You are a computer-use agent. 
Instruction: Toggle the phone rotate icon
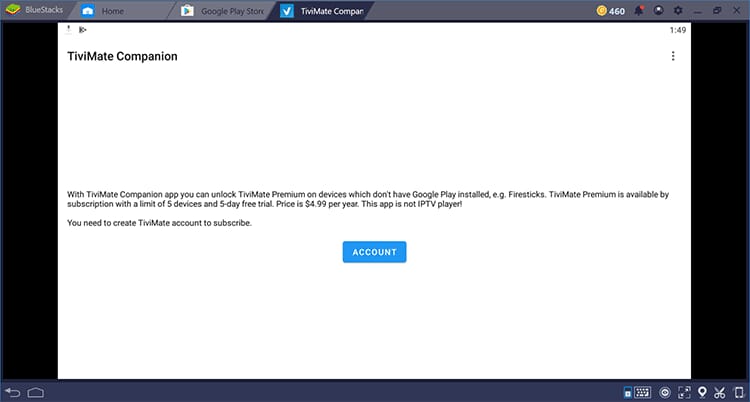(x=738, y=391)
